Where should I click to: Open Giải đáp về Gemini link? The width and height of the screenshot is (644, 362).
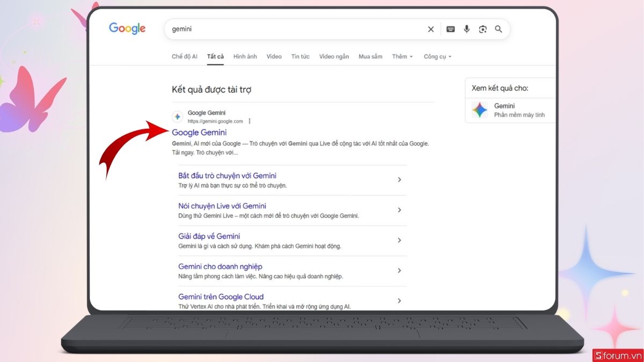tap(209, 236)
